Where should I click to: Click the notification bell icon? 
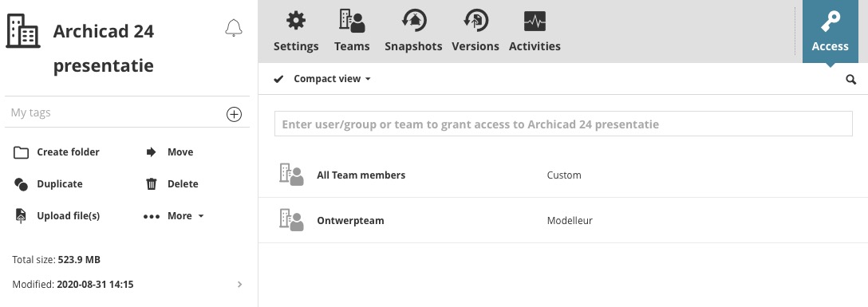234,28
